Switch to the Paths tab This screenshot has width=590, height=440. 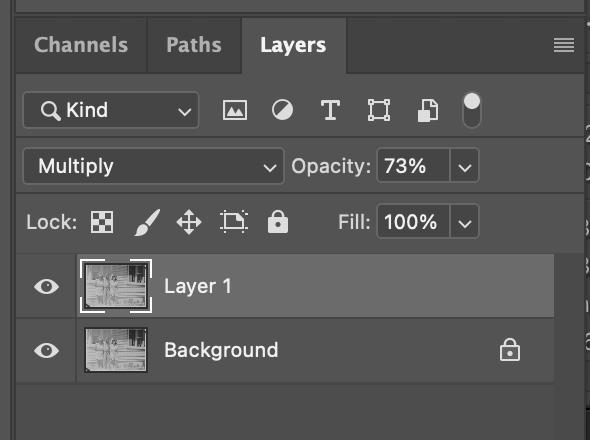[194, 45]
